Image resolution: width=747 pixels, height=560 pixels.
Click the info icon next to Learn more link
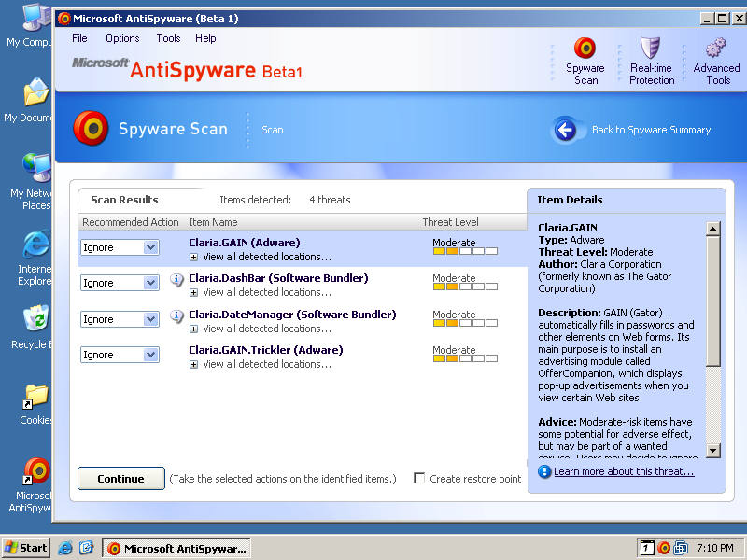(544, 471)
